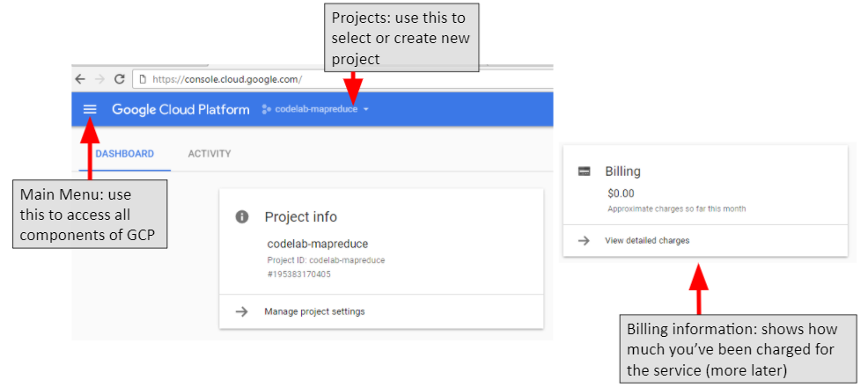Click arrow beside Manage project settings

[x=241, y=311]
